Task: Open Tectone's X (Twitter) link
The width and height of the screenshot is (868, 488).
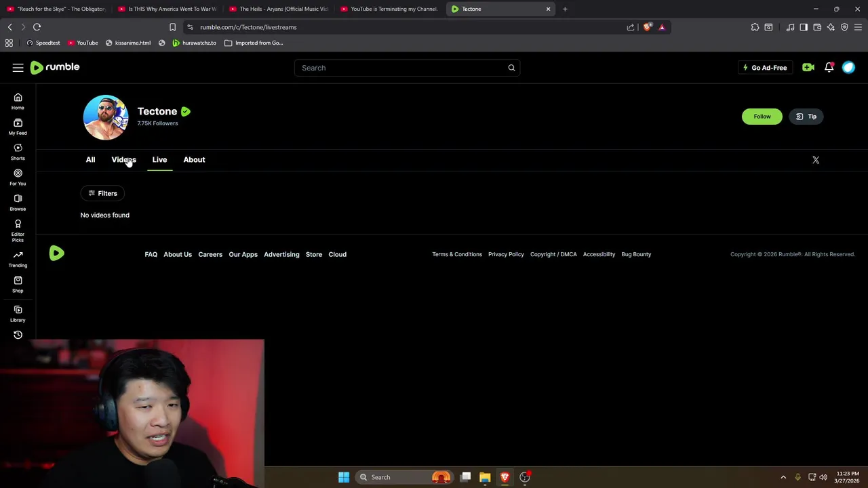Action: click(816, 160)
